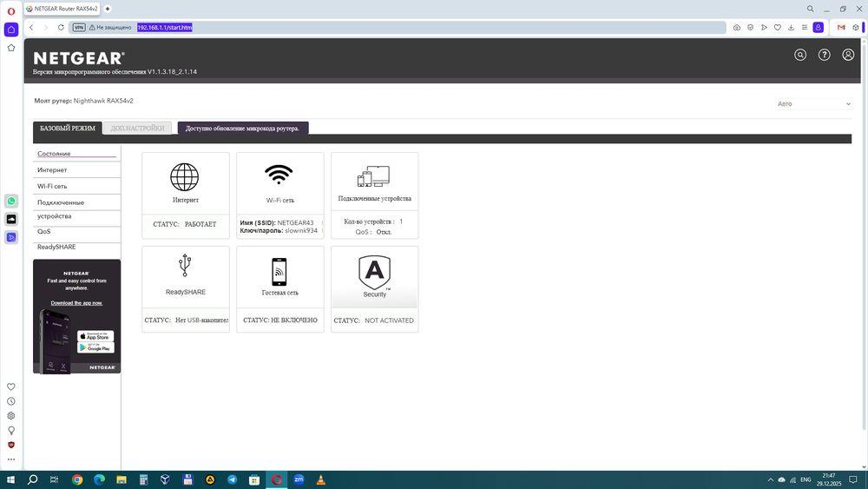Open Opera sidebar bookmarks heart

pyautogui.click(x=11, y=387)
